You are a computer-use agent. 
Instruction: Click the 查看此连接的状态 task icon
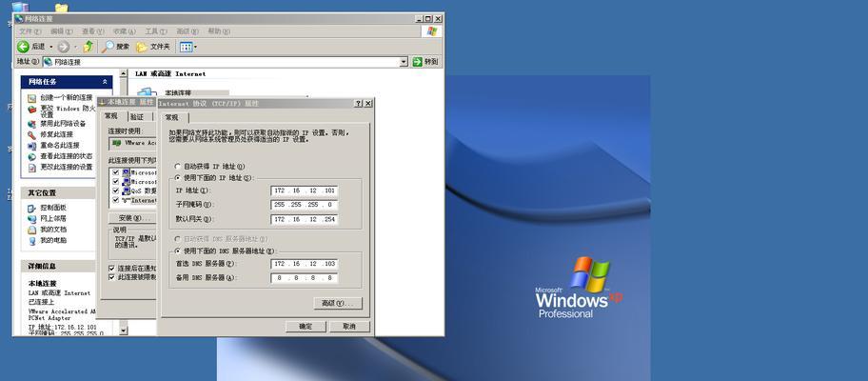(32, 157)
